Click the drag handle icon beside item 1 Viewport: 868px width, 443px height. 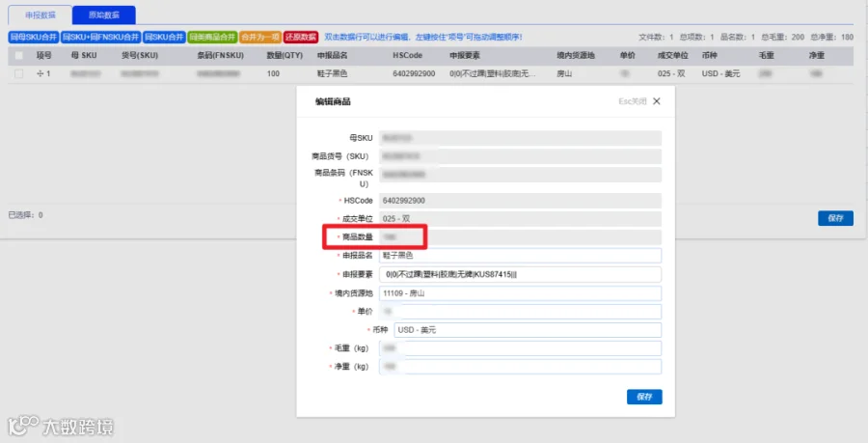coord(40,73)
